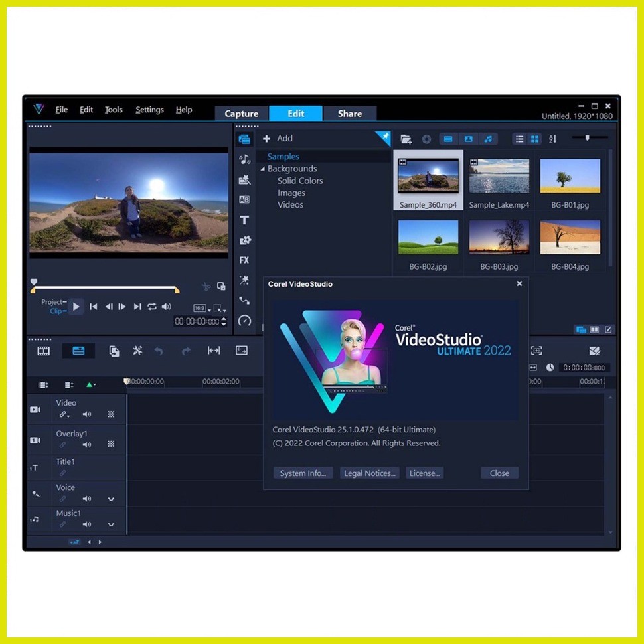
Task: Open the Audio library panel
Action: 244,159
